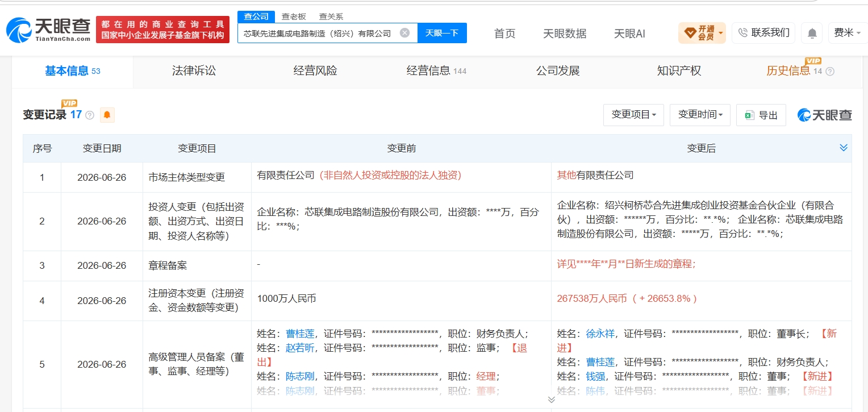Open 徐永祥's profile link
Image resolution: width=868 pixels, height=412 pixels.
click(600, 334)
